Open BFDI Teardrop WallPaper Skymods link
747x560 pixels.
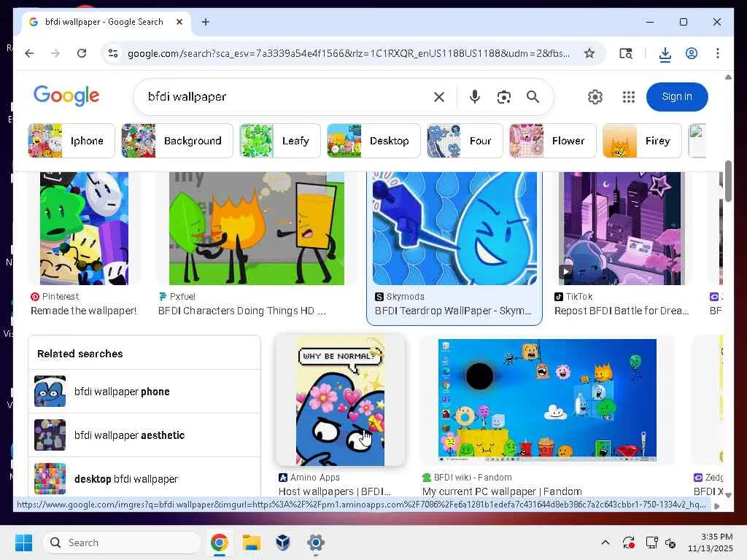pos(452,311)
